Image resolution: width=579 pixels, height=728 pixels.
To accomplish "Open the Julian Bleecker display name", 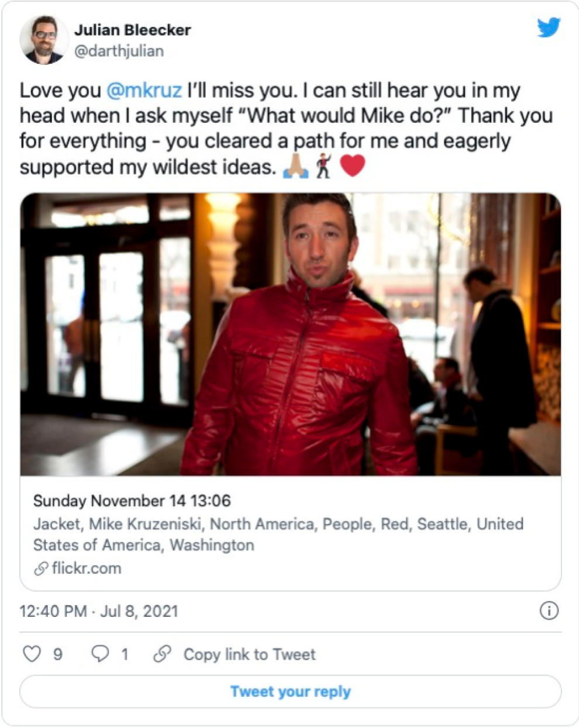I will [x=132, y=30].
